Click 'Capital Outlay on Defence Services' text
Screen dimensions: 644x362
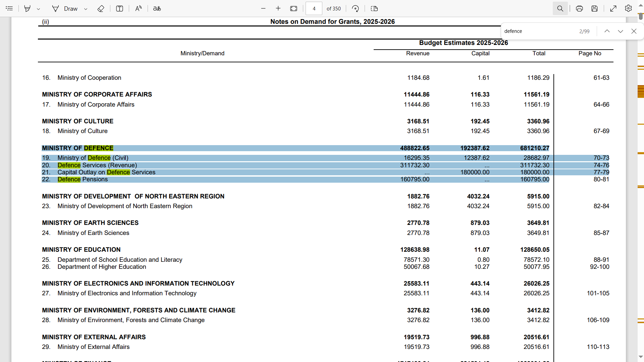coord(106,172)
